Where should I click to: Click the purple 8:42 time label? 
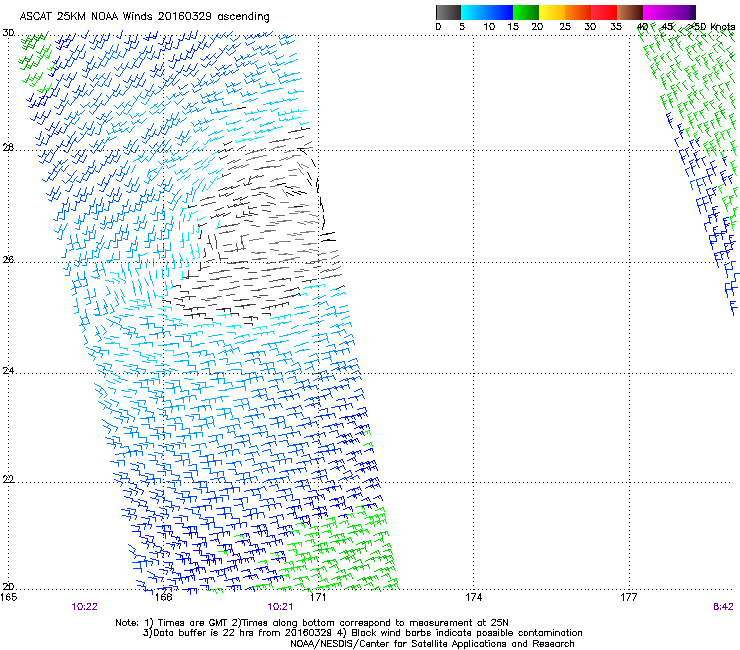[x=723, y=607]
